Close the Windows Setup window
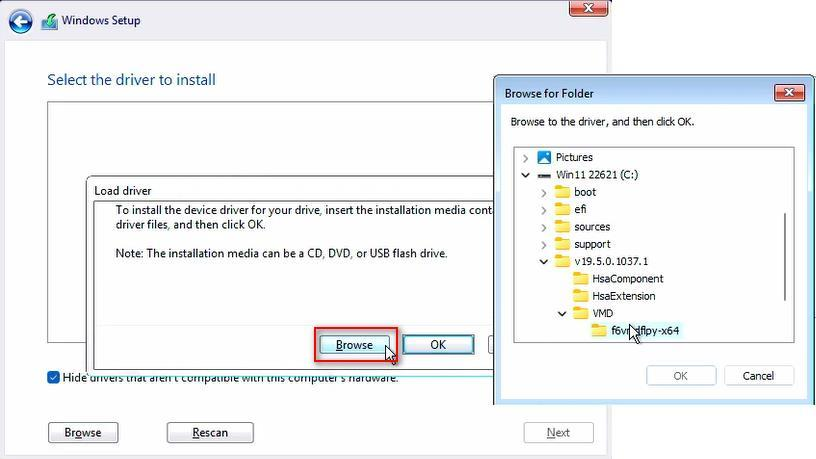The image size is (816, 459). point(589,8)
